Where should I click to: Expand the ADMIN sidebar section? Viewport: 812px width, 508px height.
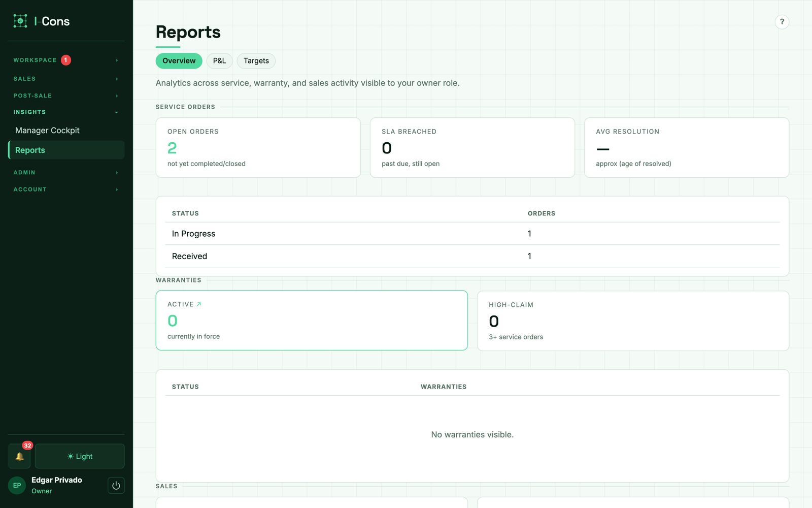[x=66, y=173]
